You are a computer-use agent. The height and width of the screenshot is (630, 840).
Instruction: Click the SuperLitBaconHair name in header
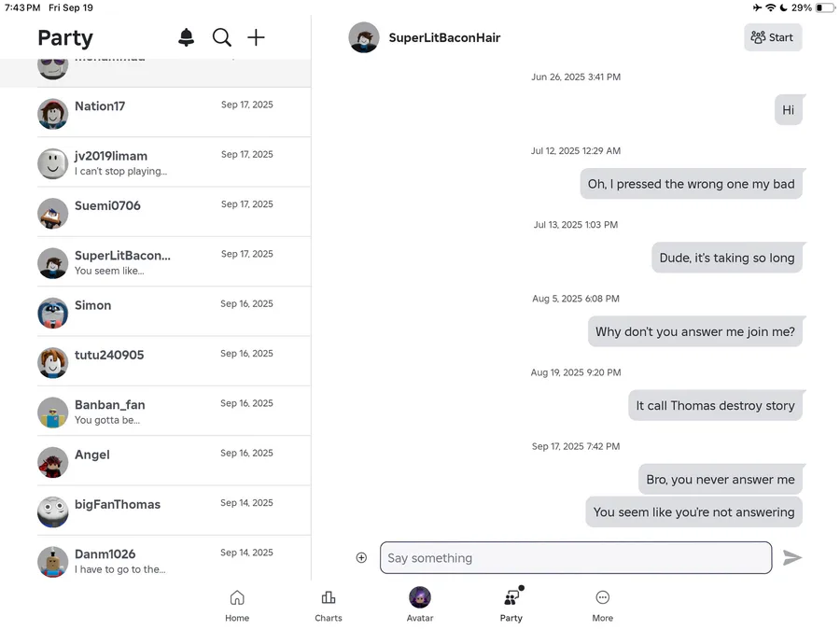(444, 38)
